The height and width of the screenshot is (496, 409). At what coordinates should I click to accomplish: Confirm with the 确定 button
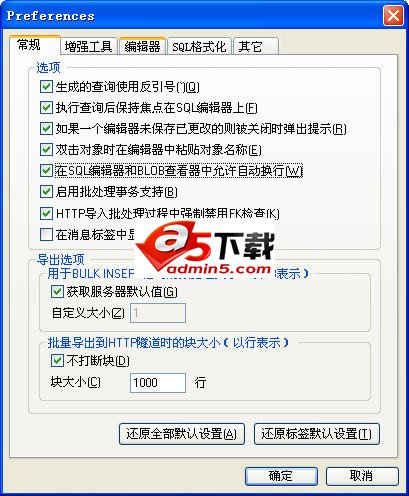pyautogui.click(x=281, y=476)
